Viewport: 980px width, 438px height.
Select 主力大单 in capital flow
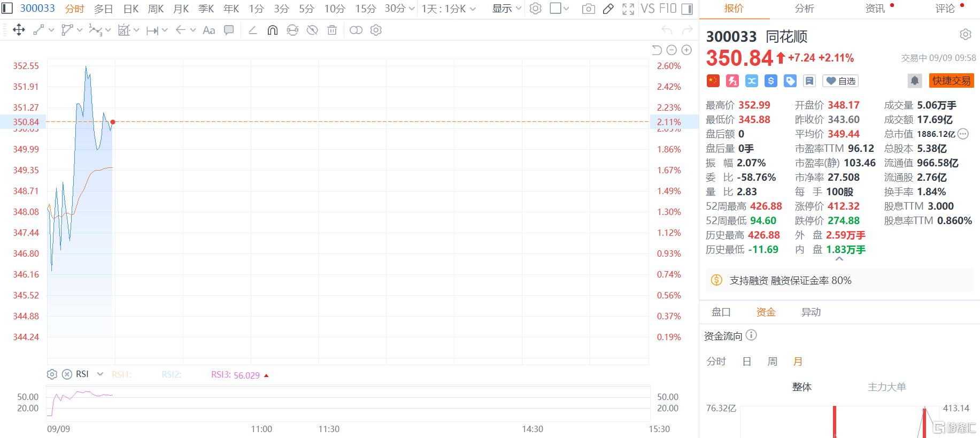886,387
